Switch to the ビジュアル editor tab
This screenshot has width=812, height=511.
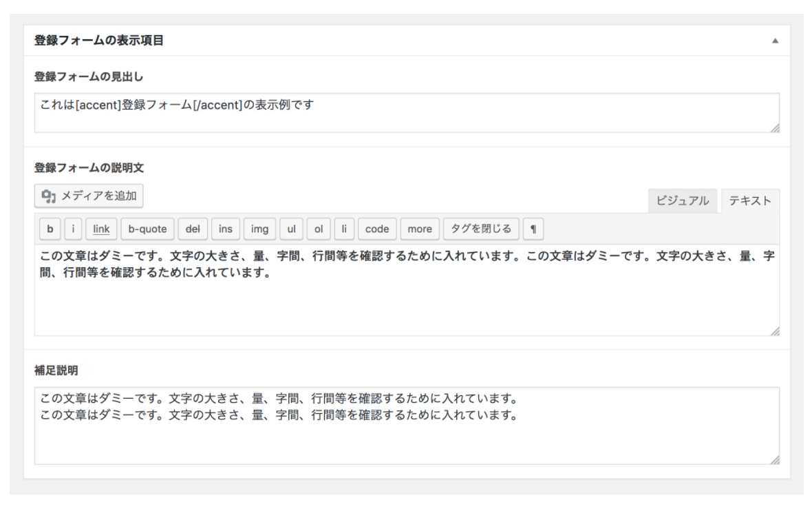coord(683,200)
